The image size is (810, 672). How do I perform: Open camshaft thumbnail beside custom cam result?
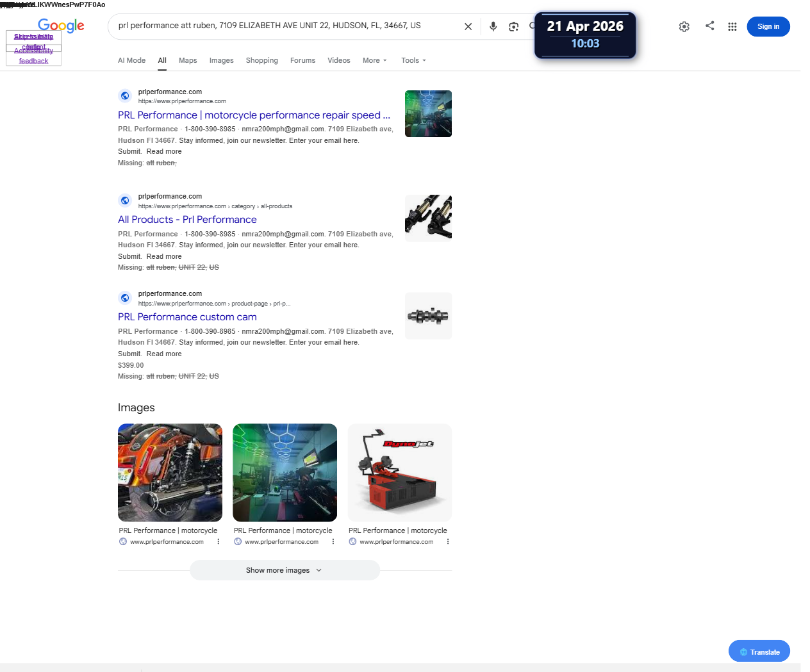pyautogui.click(x=428, y=316)
